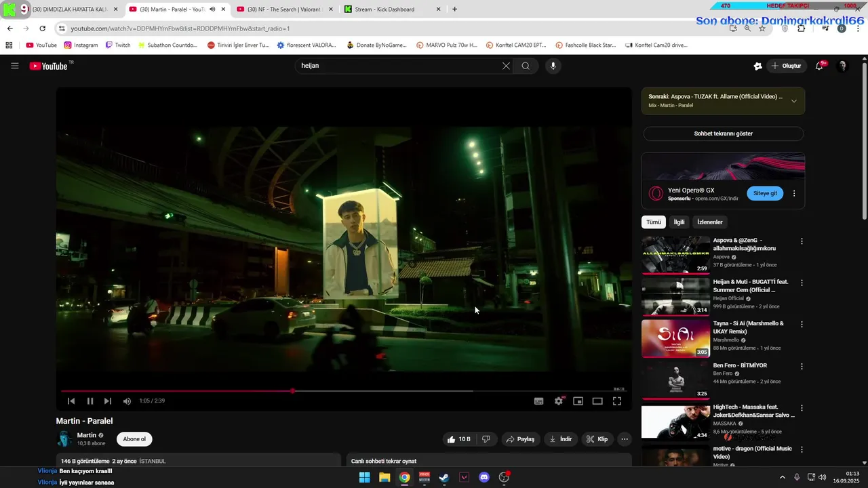Select the İzlenenler filter chip
868x488 pixels.
(x=710, y=222)
